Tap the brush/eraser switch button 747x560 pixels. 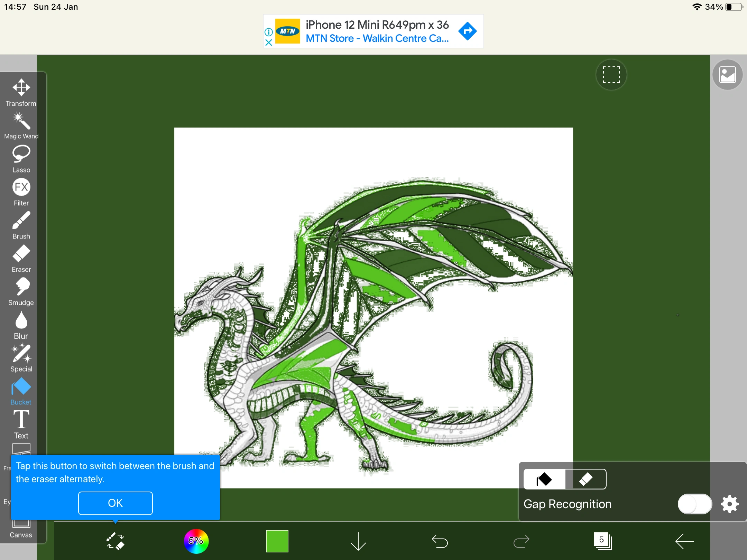pyautogui.click(x=115, y=541)
